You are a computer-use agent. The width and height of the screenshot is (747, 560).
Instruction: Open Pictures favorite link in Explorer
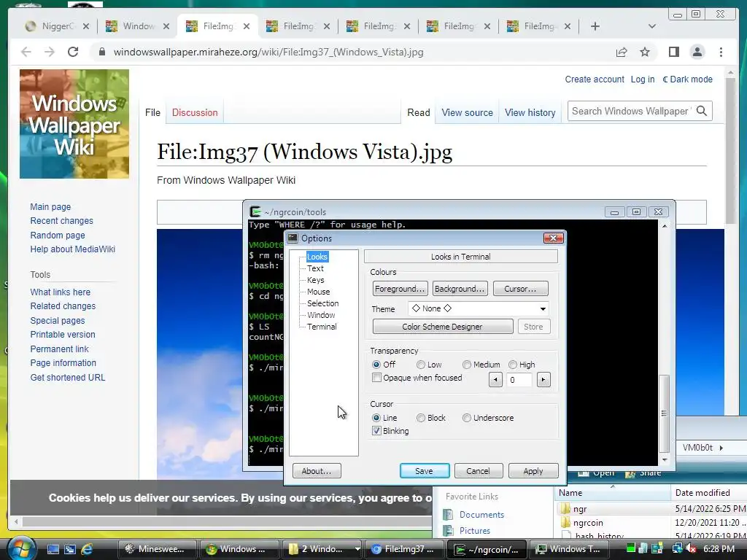[474, 531]
